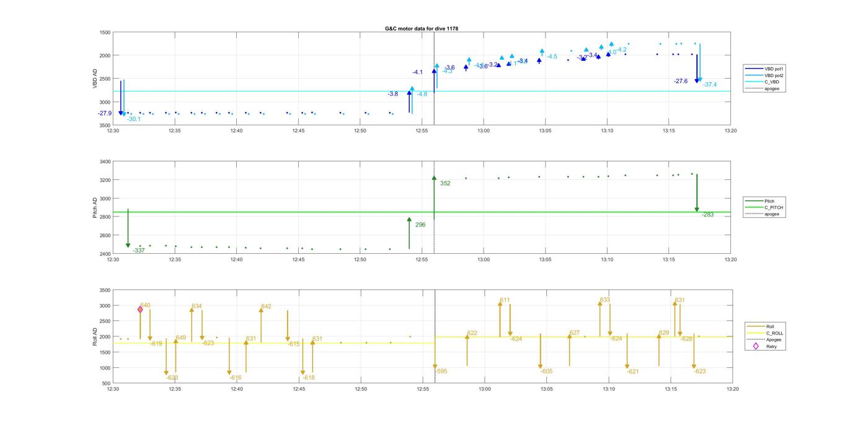Click the 611 roll data label

(x=505, y=300)
